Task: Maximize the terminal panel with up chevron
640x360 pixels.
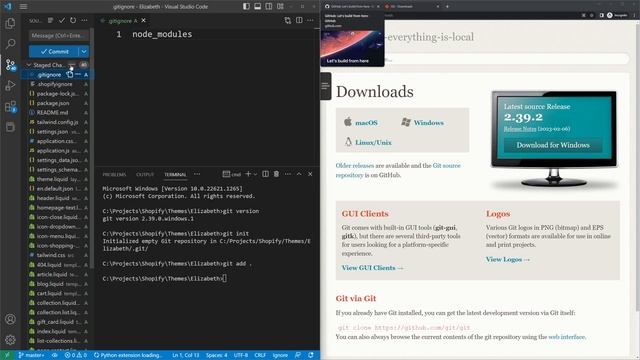Action: (299, 174)
